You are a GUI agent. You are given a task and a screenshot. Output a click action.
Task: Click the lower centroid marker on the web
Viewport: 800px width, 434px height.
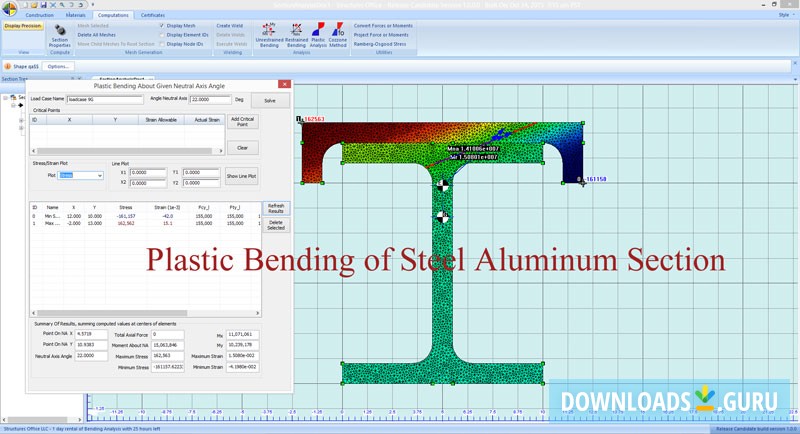[442, 218]
